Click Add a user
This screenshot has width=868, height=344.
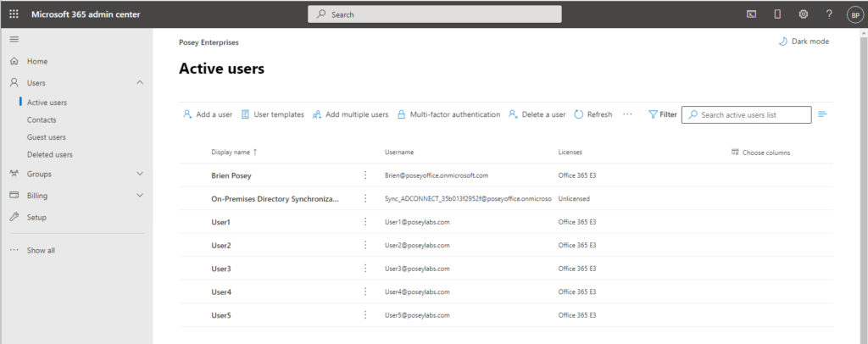208,114
